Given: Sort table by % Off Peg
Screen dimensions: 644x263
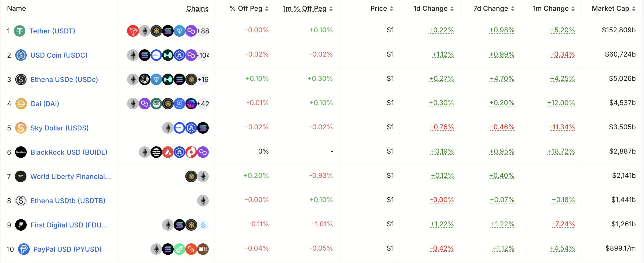Looking at the screenshot, I should (249, 9).
